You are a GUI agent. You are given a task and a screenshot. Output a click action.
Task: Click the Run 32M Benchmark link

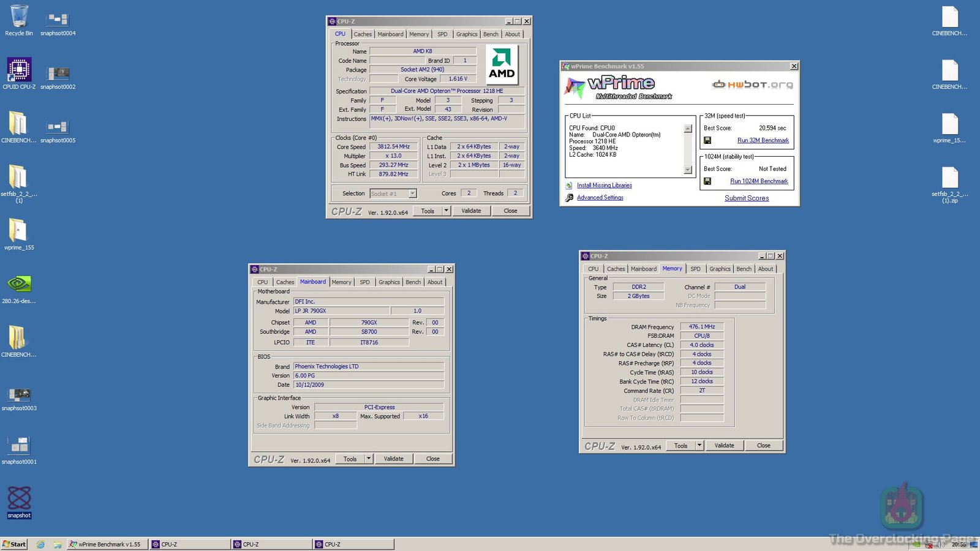click(763, 140)
